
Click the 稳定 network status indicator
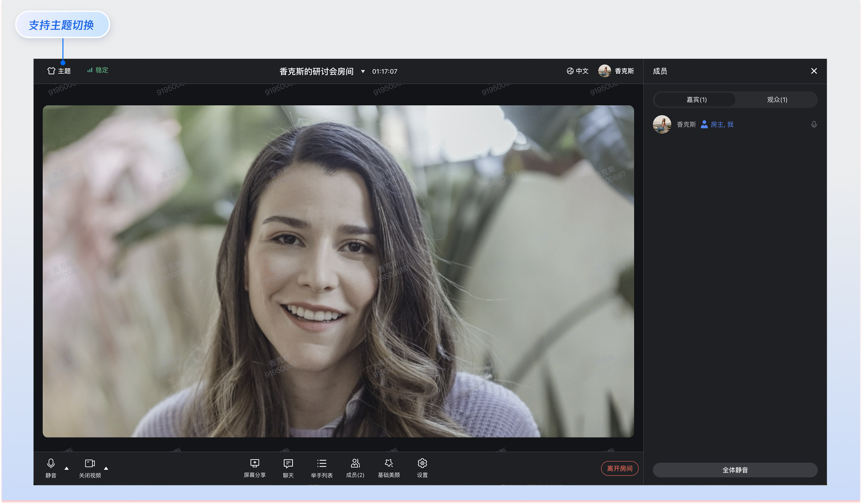pos(98,70)
